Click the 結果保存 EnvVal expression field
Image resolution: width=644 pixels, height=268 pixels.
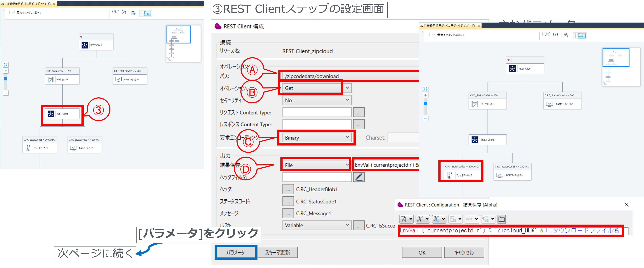[x=386, y=165]
